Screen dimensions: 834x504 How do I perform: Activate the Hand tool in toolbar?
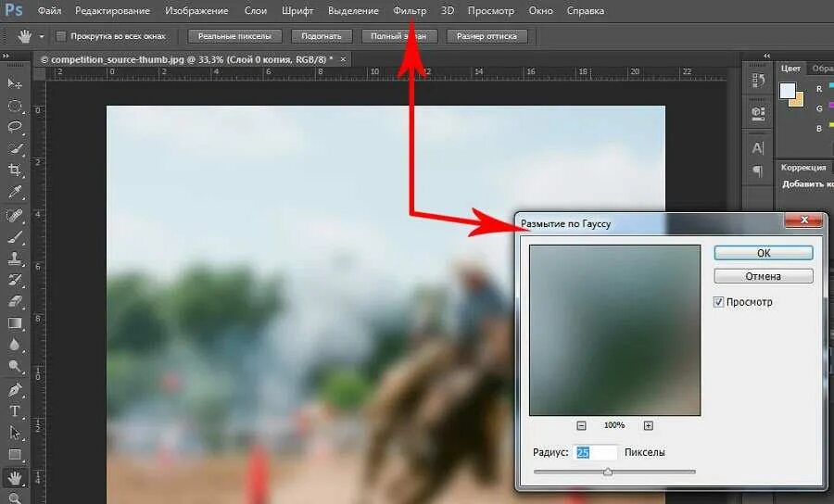tap(15, 478)
